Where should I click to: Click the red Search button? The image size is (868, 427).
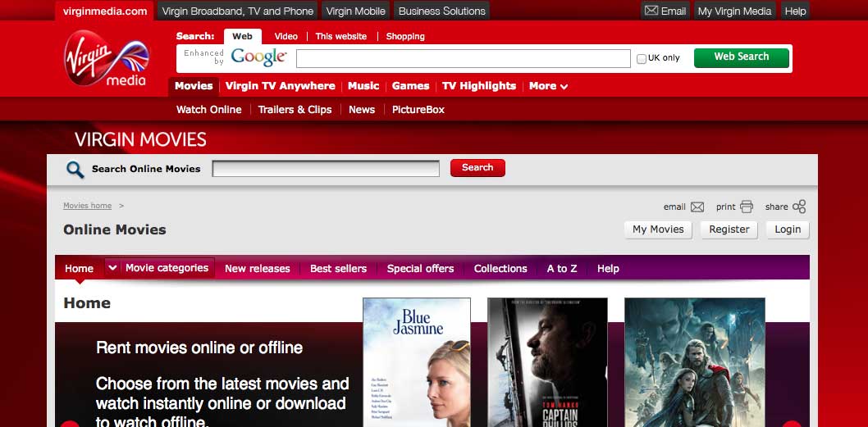point(477,167)
